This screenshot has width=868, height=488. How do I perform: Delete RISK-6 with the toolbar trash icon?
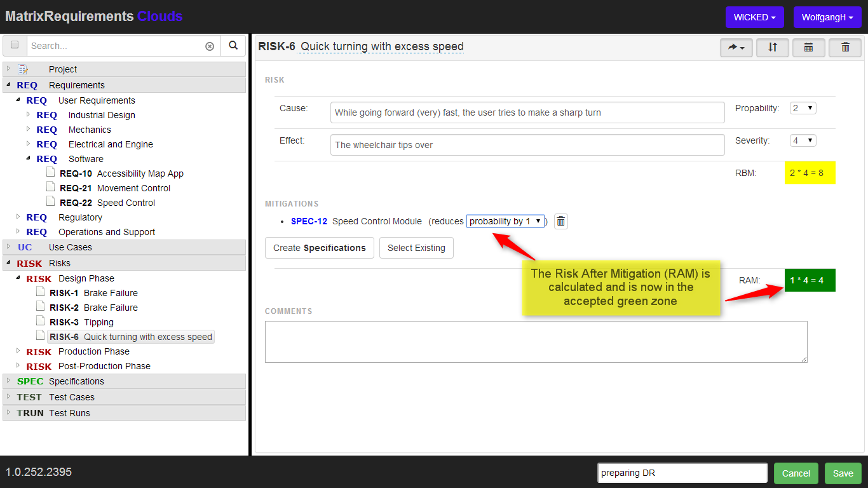pyautogui.click(x=845, y=48)
